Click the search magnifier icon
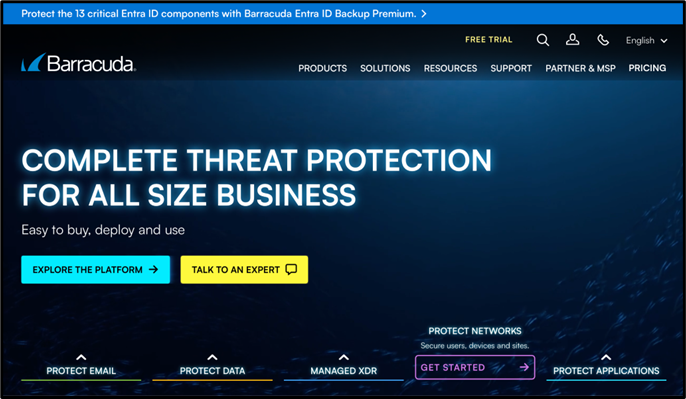The height and width of the screenshot is (399, 686). click(542, 40)
